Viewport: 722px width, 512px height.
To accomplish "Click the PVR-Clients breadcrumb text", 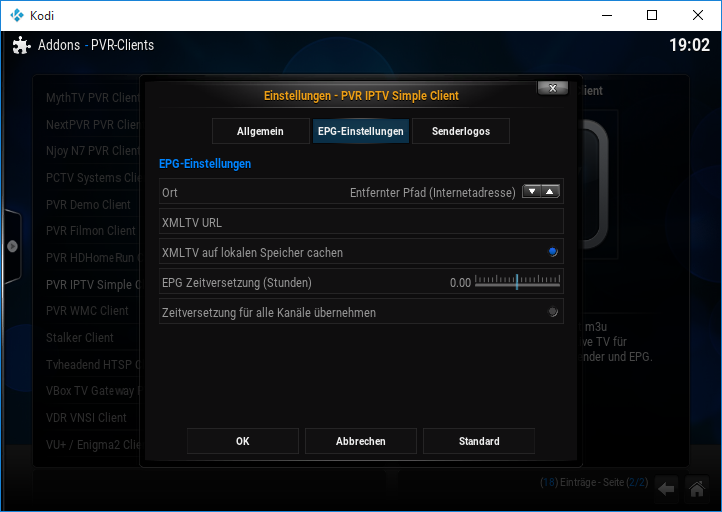I will [x=122, y=45].
